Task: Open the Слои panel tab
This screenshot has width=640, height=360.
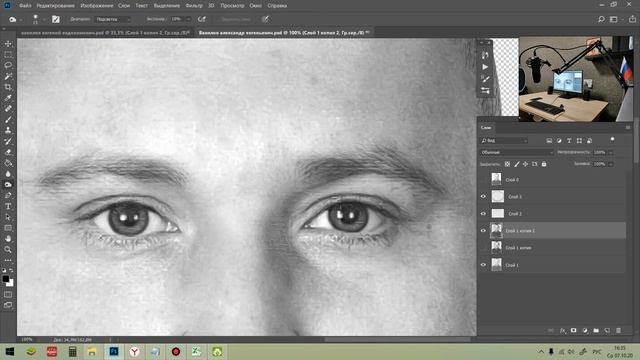Action: coord(486,128)
